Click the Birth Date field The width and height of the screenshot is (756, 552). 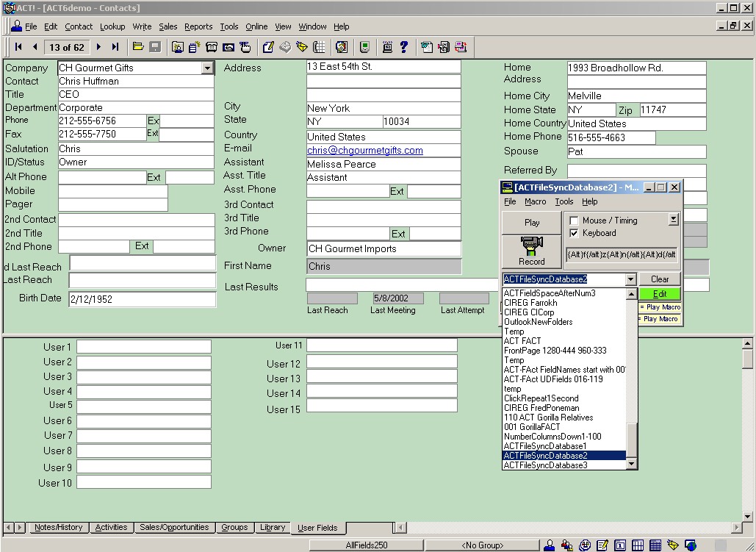(x=143, y=299)
